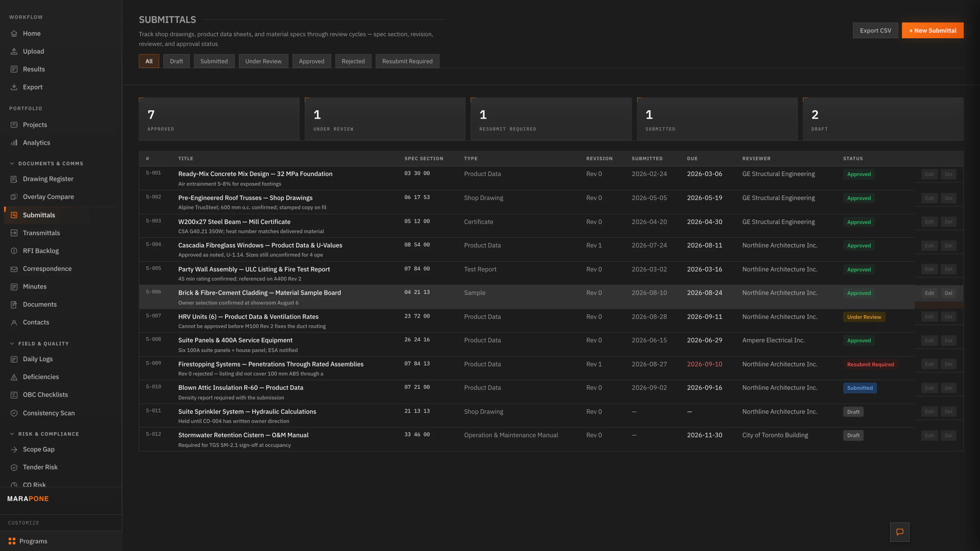980x551 pixels.
Task: Select the All filter tab
Action: [x=149, y=61]
